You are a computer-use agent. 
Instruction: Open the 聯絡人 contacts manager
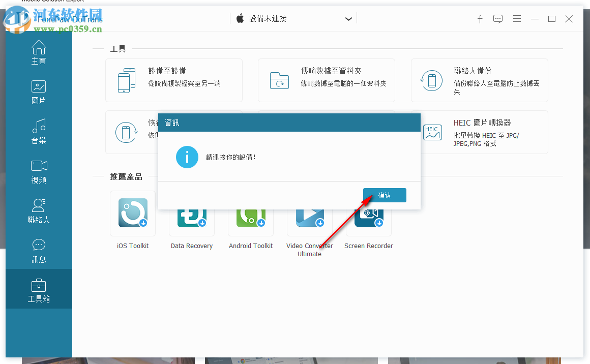click(39, 210)
